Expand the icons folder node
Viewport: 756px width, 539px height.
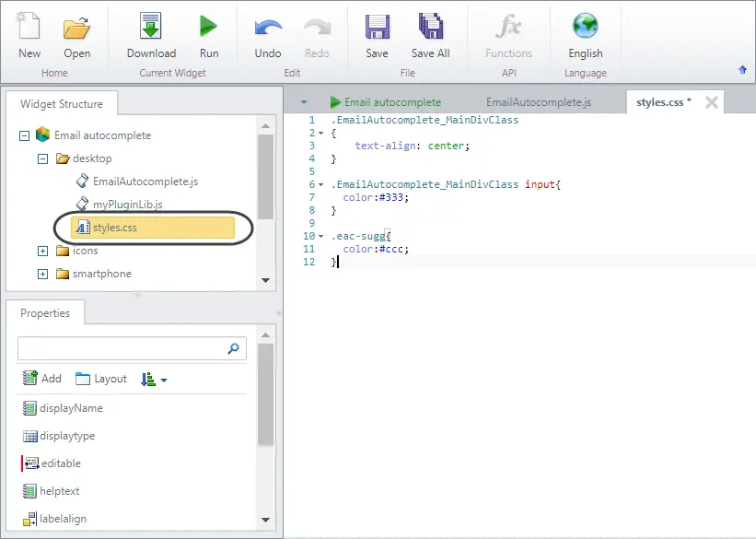43,251
